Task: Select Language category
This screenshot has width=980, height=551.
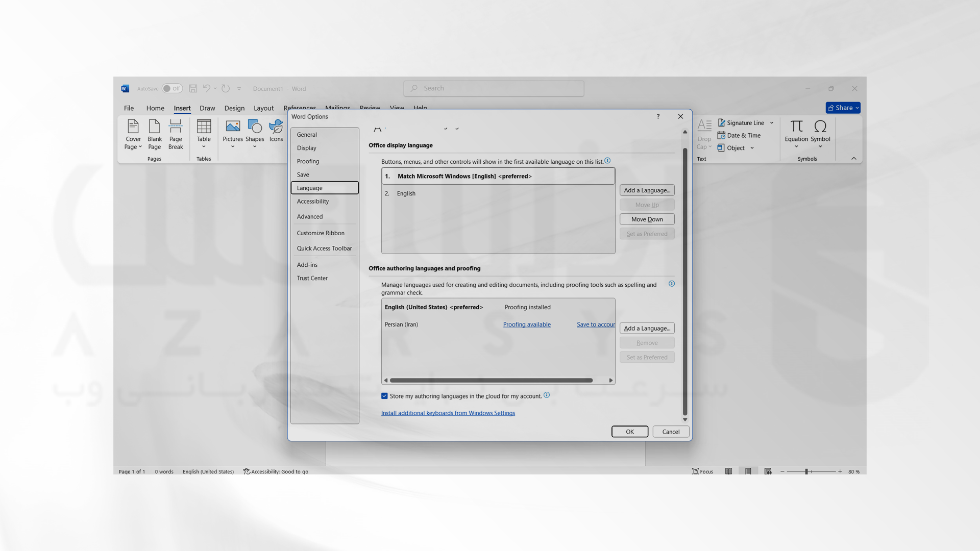Action: point(325,188)
